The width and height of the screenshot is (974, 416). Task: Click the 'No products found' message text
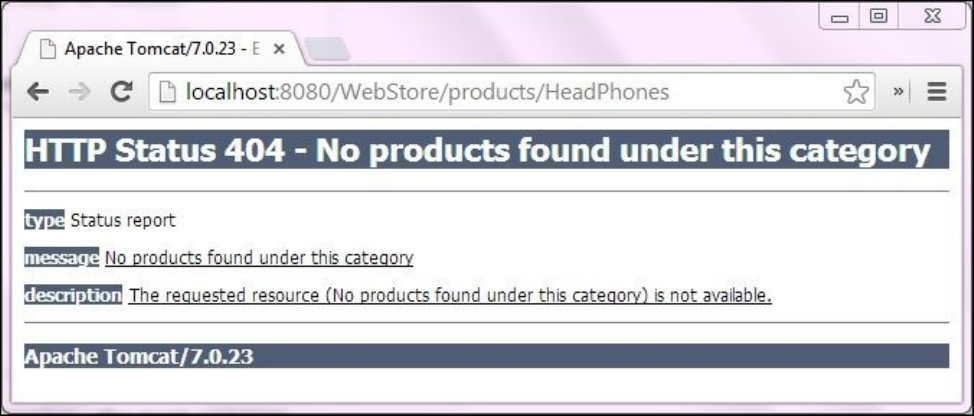pyautogui.click(x=259, y=258)
